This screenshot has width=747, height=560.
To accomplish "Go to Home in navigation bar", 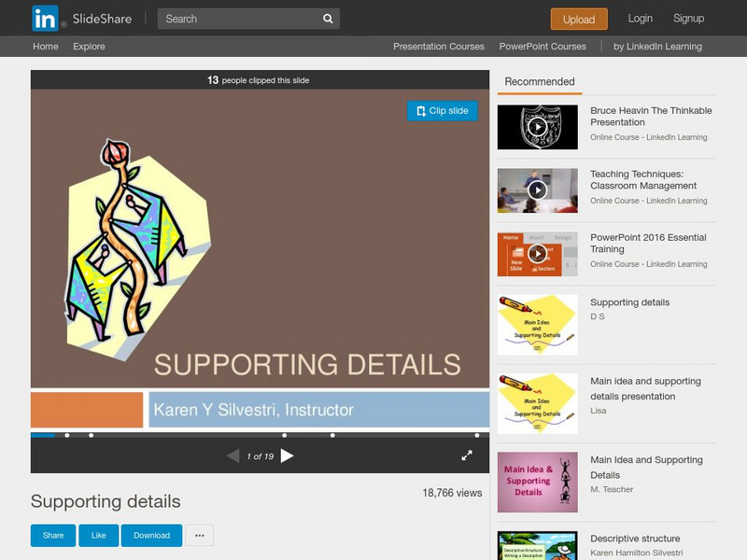I will pyautogui.click(x=45, y=46).
